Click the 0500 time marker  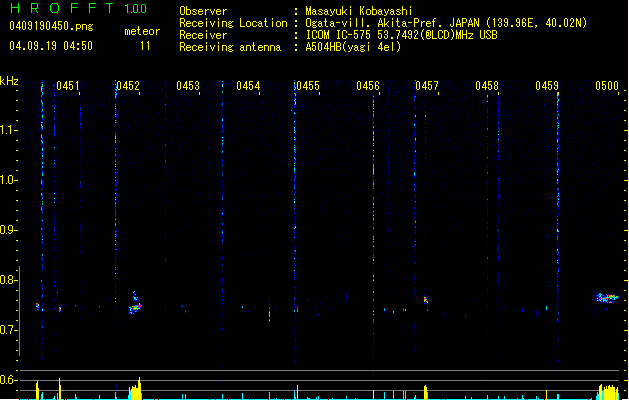click(607, 86)
